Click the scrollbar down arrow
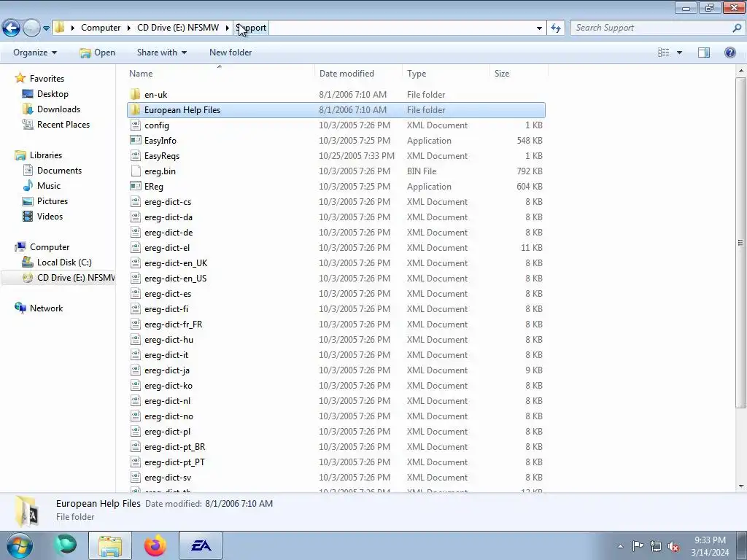 pos(741,486)
